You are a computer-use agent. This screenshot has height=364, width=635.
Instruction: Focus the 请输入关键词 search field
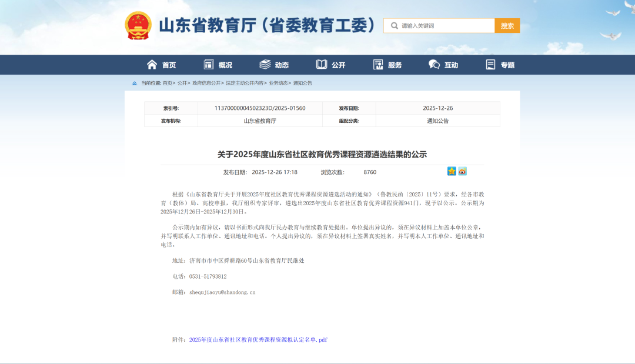click(x=446, y=26)
